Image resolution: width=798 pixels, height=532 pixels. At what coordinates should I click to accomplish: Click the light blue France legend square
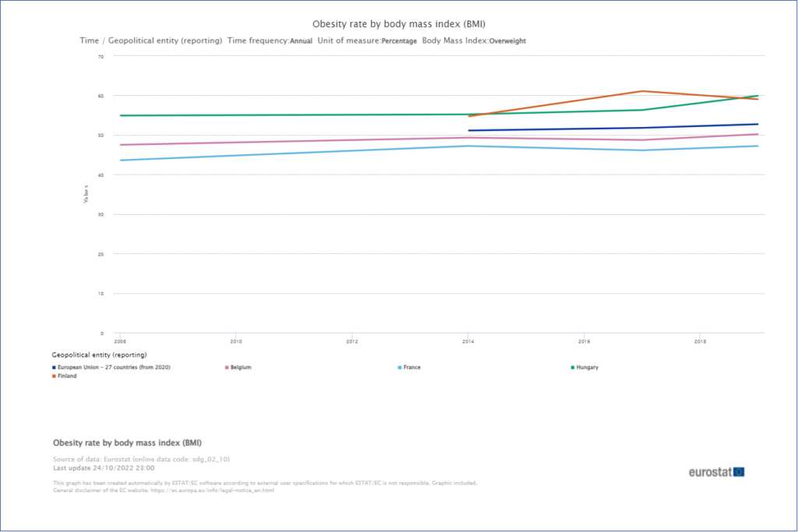[x=401, y=367]
